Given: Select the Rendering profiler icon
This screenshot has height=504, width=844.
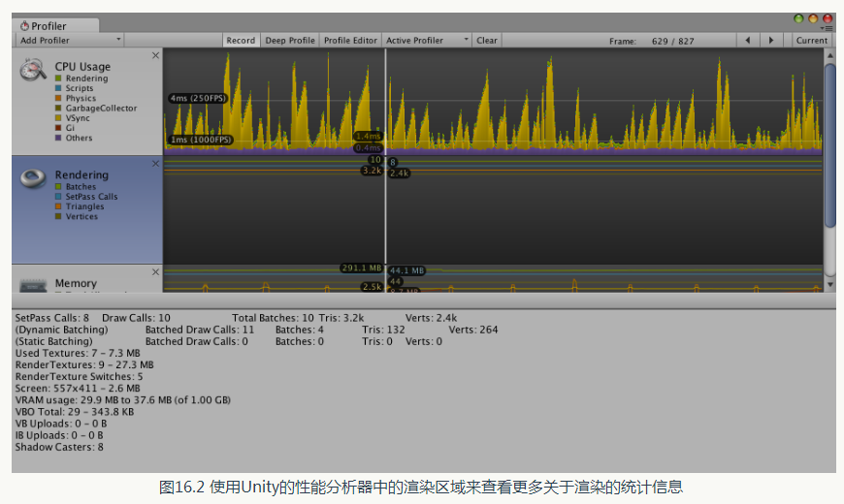Looking at the screenshot, I should 33,178.
